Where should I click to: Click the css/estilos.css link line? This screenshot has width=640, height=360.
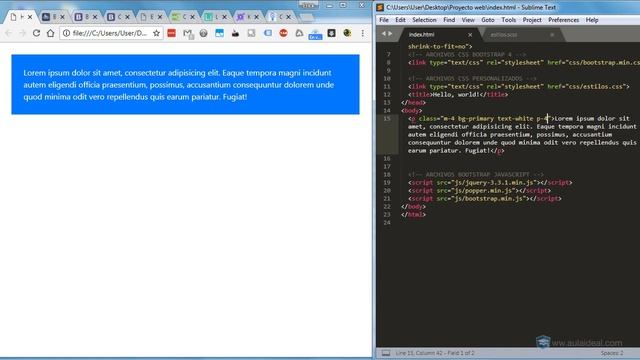518,87
